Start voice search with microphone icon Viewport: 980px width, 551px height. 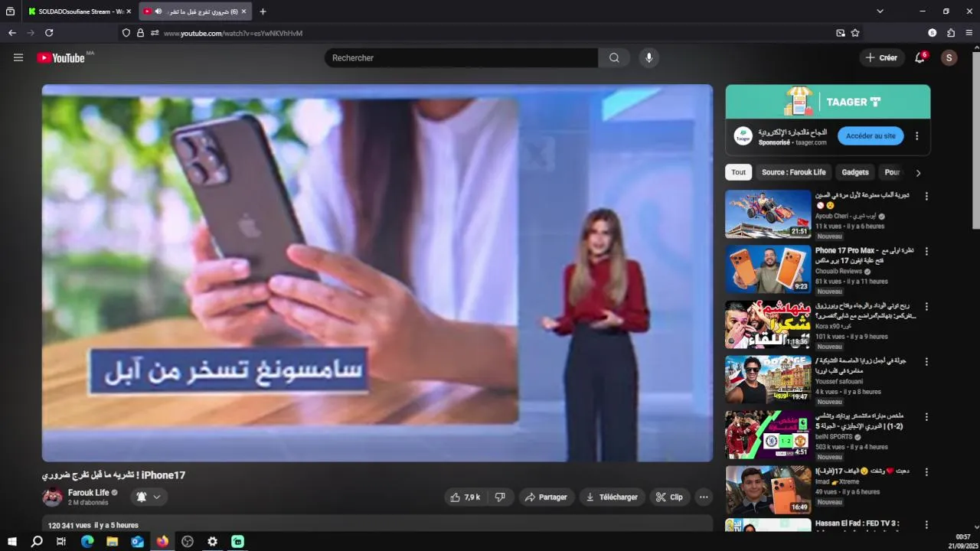tap(649, 57)
